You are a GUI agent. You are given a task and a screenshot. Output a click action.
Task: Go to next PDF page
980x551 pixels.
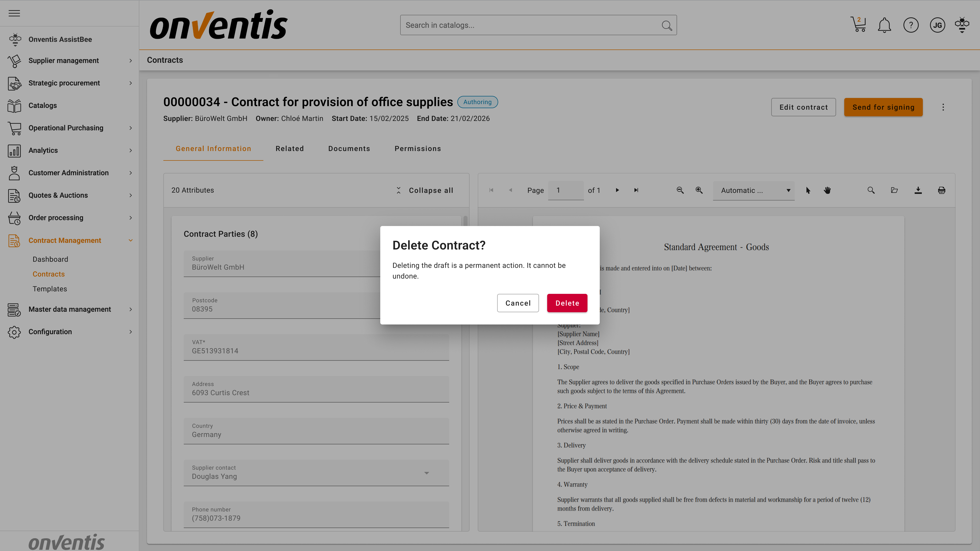[x=617, y=190]
